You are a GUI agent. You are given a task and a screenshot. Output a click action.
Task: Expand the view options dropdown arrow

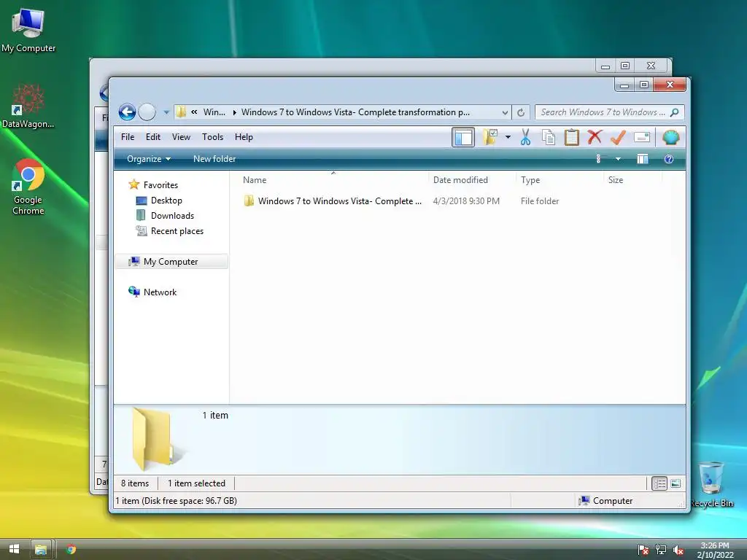tap(618, 159)
